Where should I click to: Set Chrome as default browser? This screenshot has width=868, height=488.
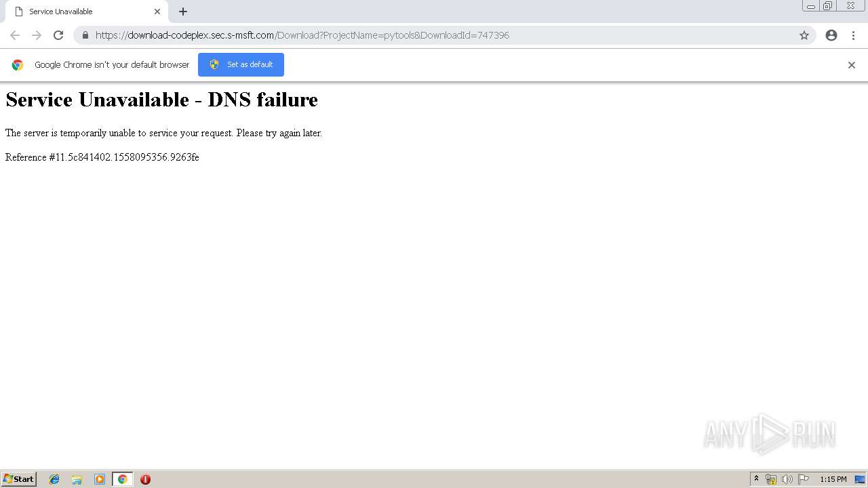coord(241,64)
